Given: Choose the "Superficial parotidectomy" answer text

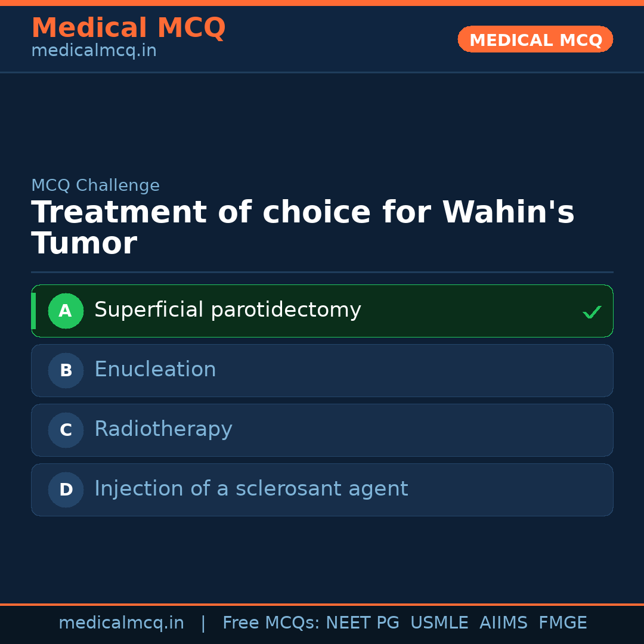Looking at the screenshot, I should coord(227,310).
